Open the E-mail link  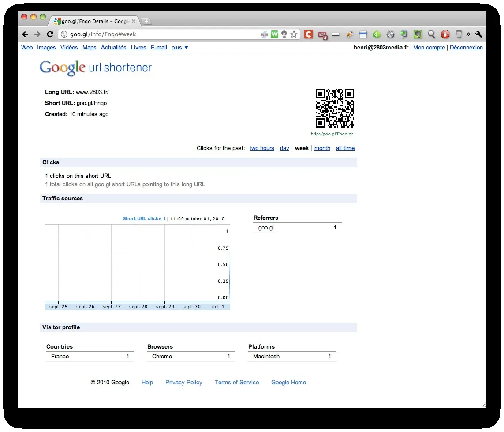pyautogui.click(x=159, y=48)
